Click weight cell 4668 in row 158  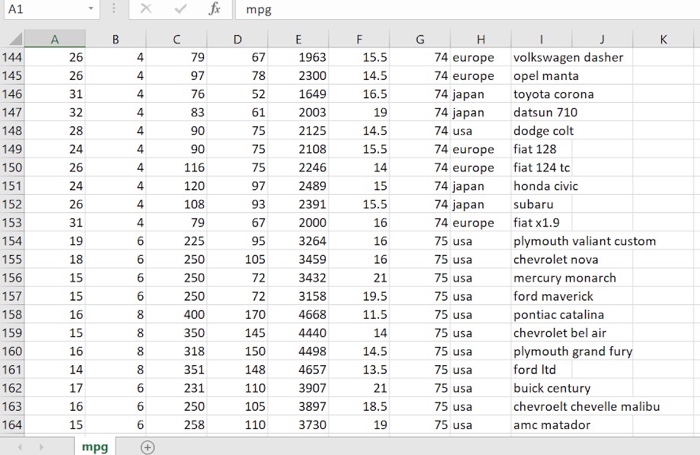coord(298,314)
